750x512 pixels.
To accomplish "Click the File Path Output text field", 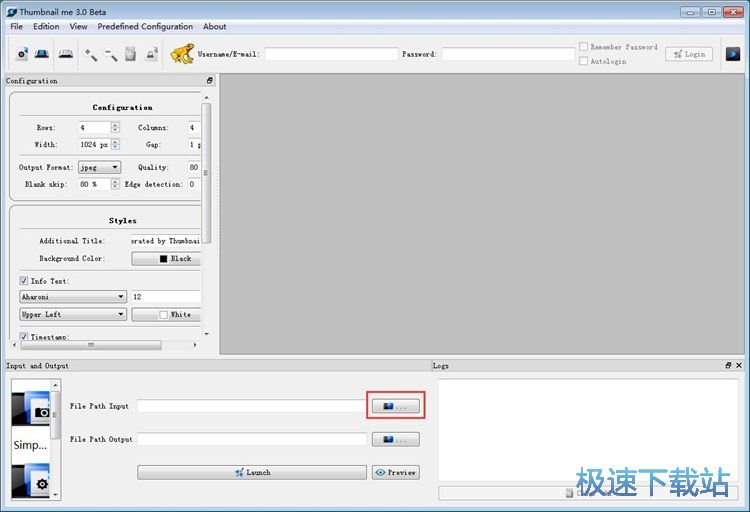I will click(x=252, y=439).
